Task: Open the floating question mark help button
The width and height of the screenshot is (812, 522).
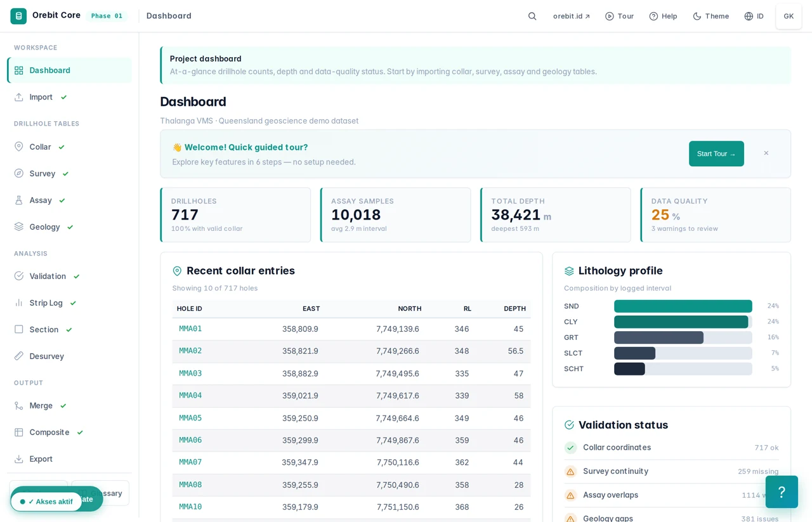Action: [x=782, y=492]
